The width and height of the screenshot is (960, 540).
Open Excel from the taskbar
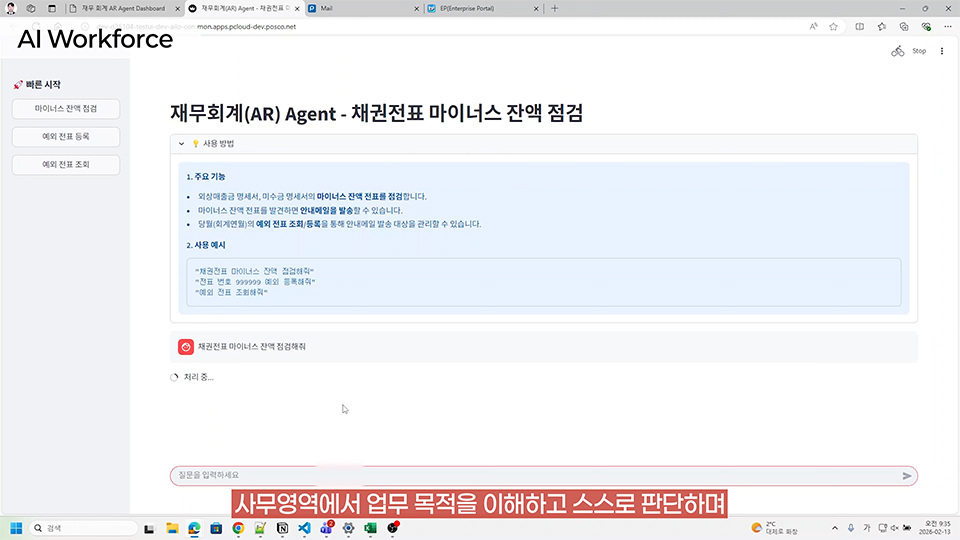[x=370, y=527]
